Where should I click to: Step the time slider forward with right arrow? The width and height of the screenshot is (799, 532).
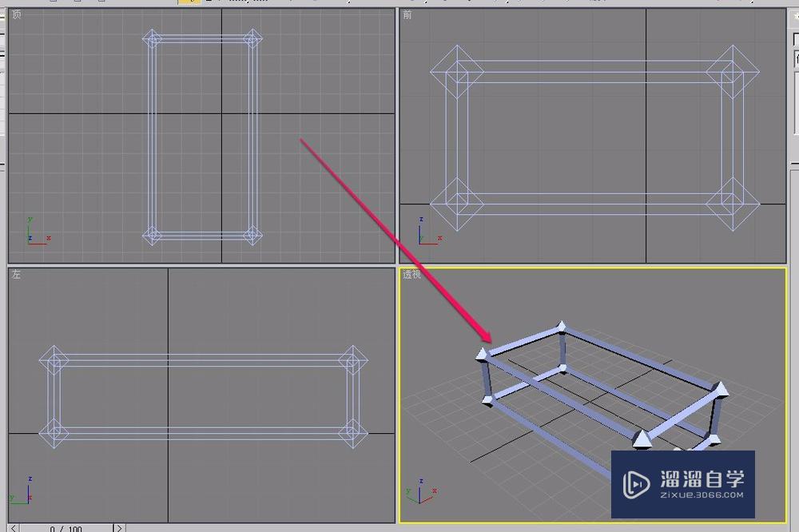119,528
